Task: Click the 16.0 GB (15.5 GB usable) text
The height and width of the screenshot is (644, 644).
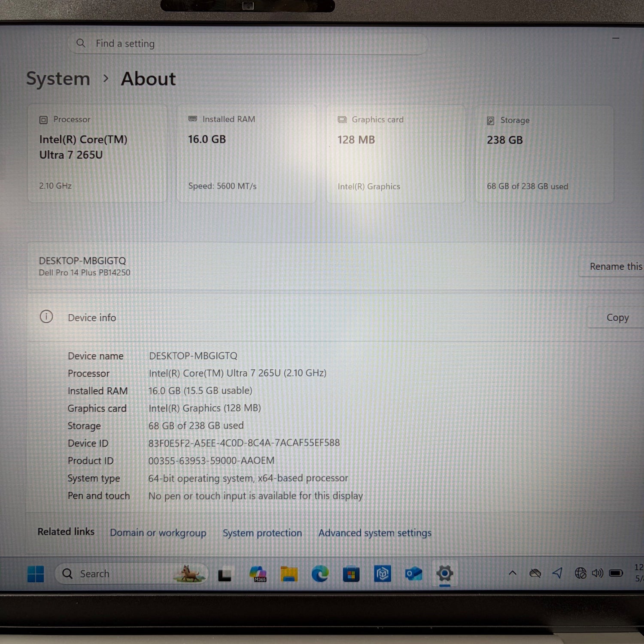Action: [x=200, y=391]
